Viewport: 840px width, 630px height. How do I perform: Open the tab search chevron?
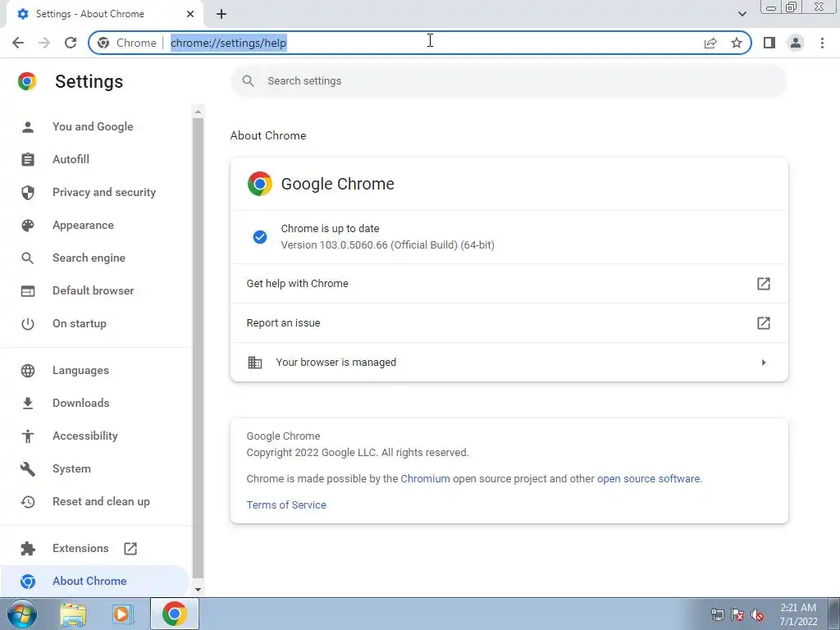pyautogui.click(x=742, y=14)
